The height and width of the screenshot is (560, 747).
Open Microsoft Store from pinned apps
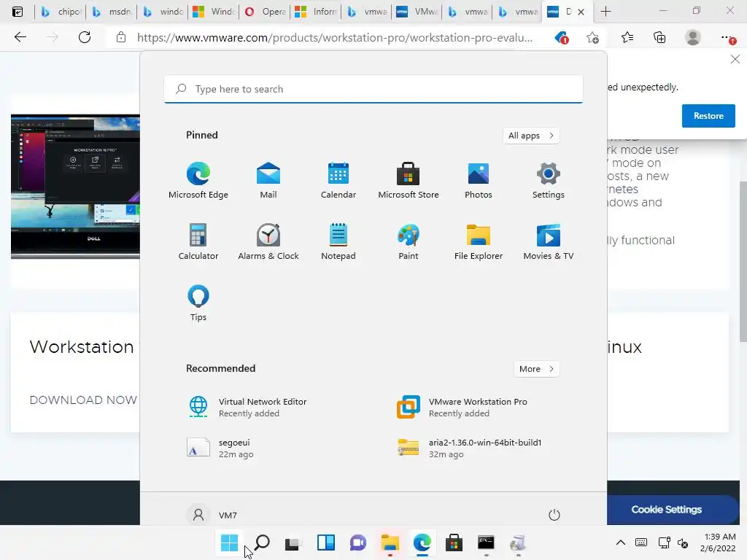(x=409, y=181)
